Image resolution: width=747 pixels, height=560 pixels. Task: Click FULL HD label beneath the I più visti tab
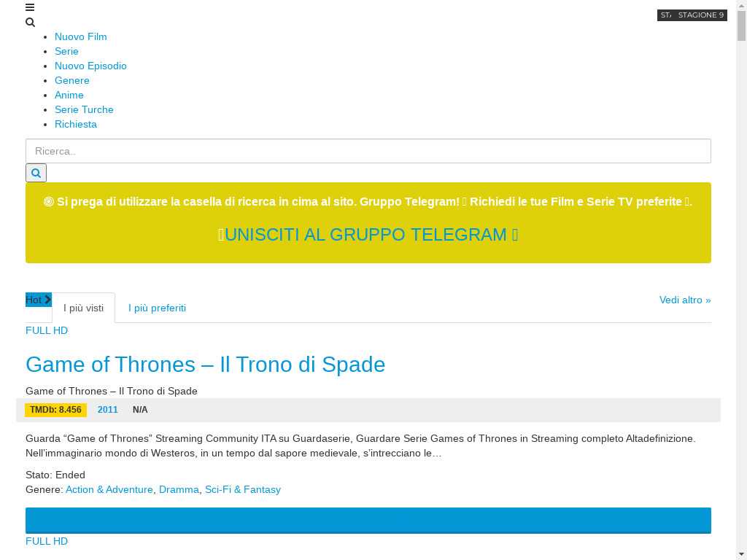[x=47, y=330]
